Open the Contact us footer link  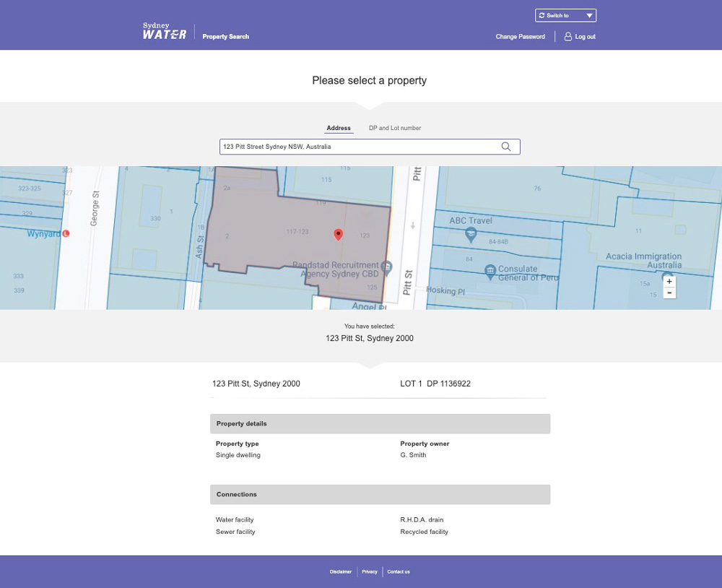[398, 571]
